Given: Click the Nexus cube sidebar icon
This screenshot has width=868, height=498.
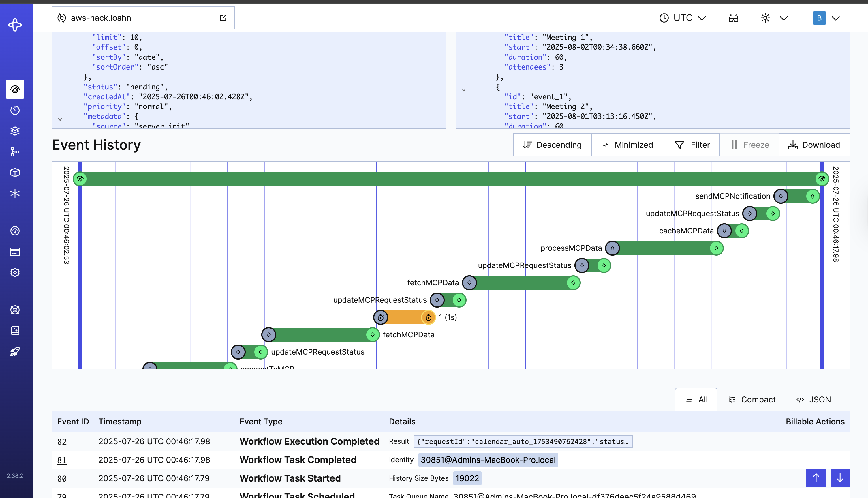Looking at the screenshot, I should (x=15, y=172).
